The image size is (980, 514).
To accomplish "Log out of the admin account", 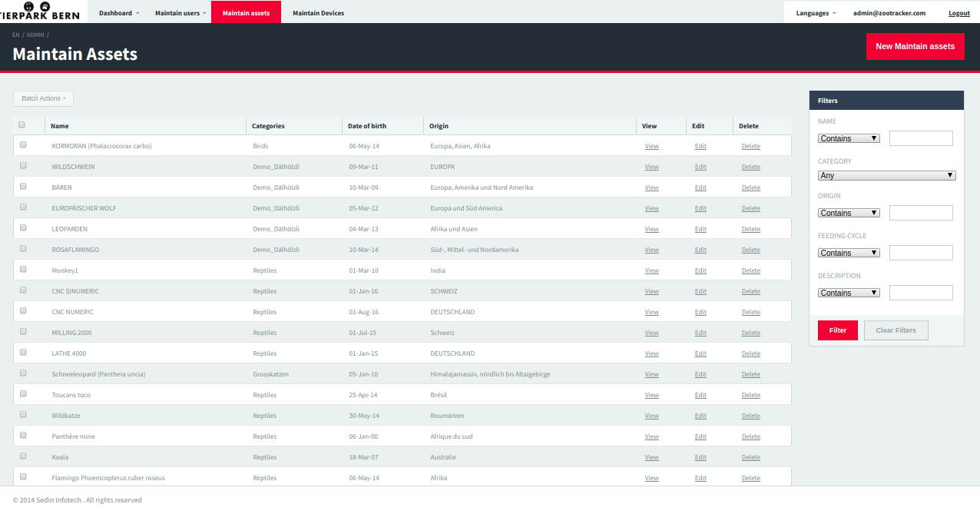I will [958, 13].
